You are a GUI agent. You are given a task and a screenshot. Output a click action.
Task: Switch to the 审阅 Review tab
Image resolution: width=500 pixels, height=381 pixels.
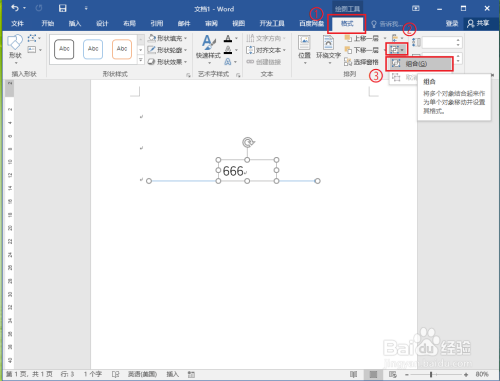[211, 23]
